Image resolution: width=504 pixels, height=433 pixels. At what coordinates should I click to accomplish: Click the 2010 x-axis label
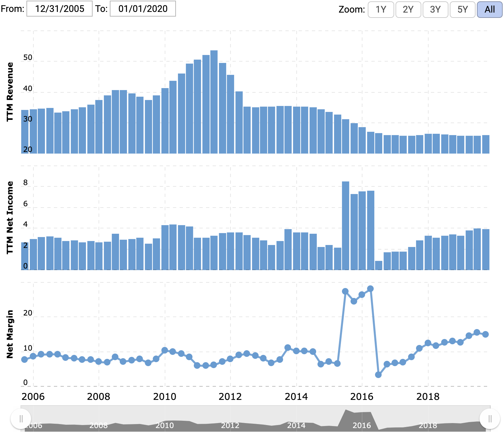tap(165, 397)
